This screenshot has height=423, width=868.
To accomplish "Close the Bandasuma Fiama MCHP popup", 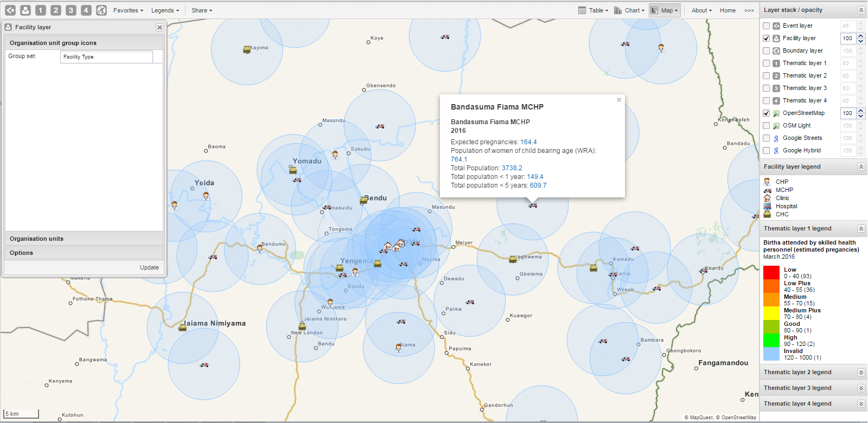I will [x=619, y=100].
